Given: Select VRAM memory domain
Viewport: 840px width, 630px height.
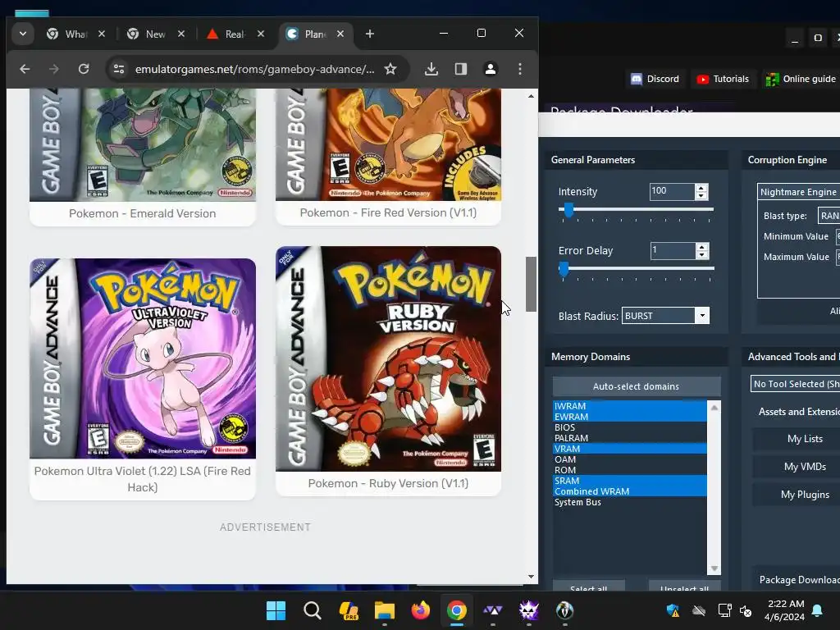Looking at the screenshot, I should click(x=630, y=449).
